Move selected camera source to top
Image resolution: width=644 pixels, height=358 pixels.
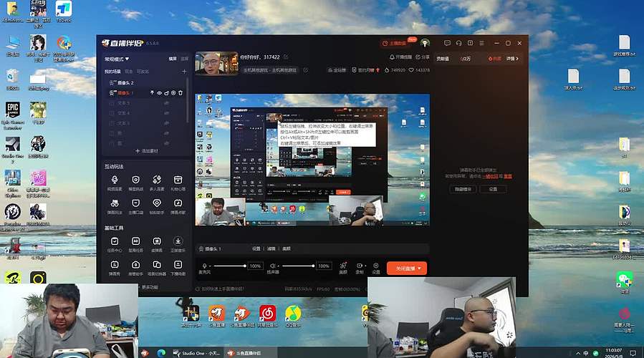(x=153, y=93)
